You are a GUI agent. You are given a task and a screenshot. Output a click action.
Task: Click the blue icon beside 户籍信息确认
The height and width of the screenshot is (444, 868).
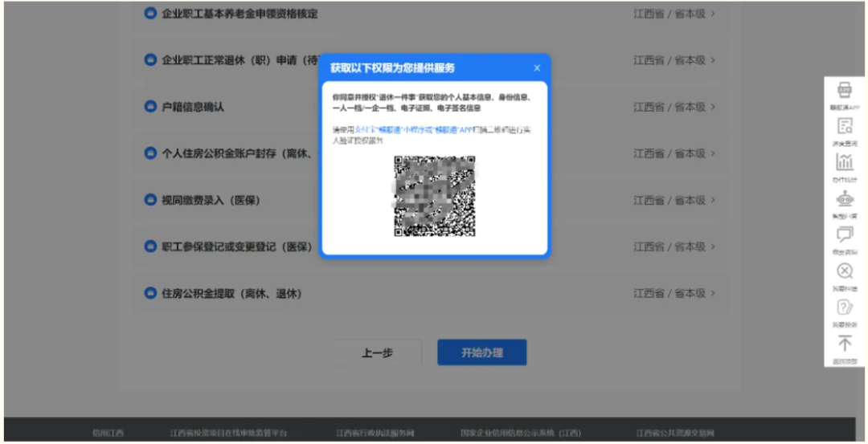click(150, 106)
